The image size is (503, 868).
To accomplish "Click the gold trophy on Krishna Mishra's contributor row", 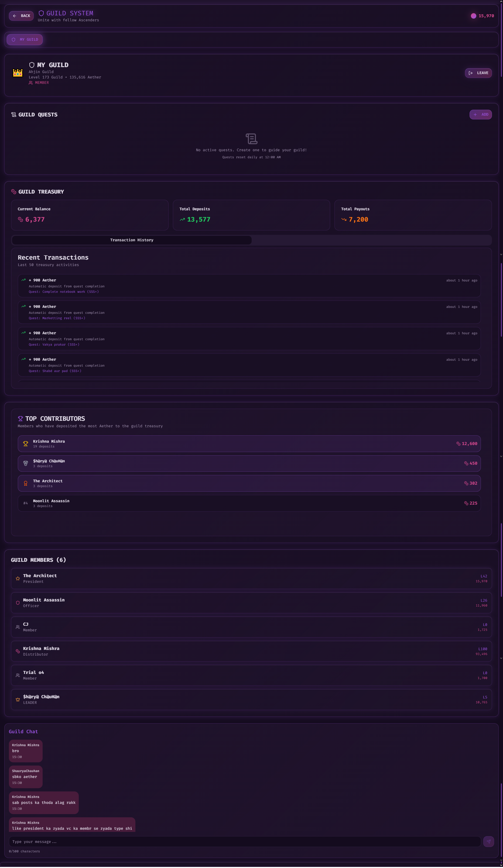I will (x=26, y=444).
